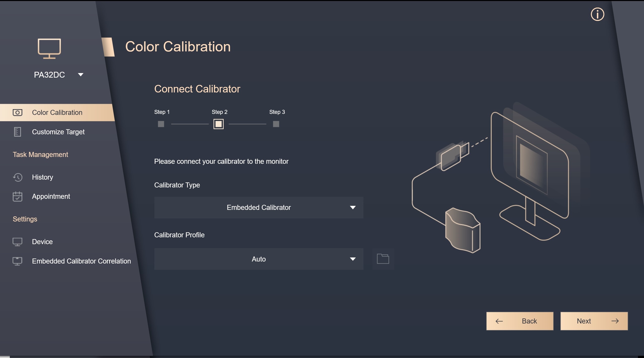Click Step 1 progress indicator

161,123
